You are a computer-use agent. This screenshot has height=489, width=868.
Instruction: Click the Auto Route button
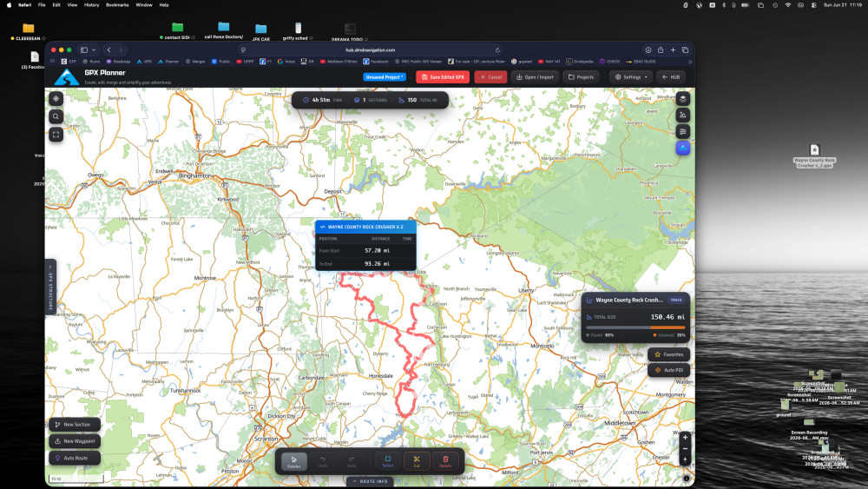75,458
